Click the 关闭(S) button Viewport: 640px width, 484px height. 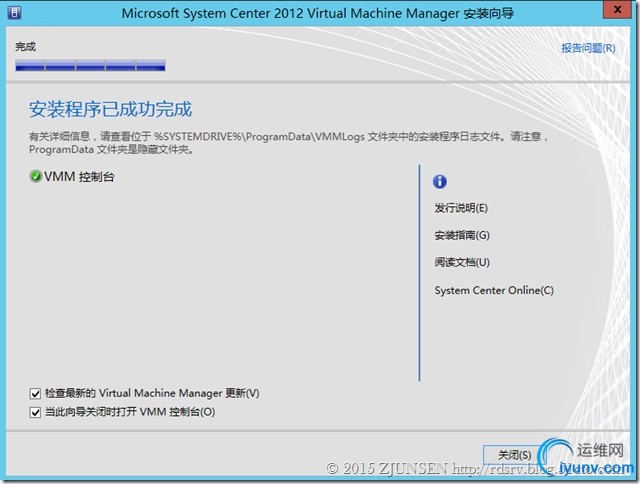(514, 455)
